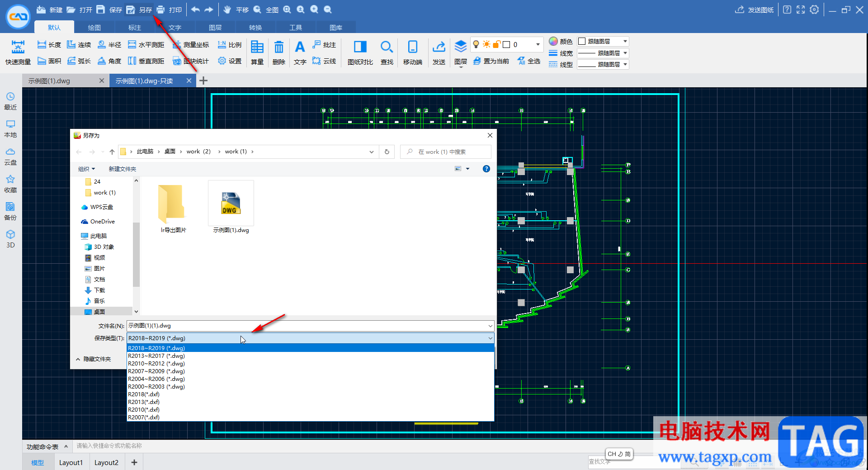Open a drawing with 打开 icon
The width and height of the screenshot is (868, 470).
pos(71,9)
